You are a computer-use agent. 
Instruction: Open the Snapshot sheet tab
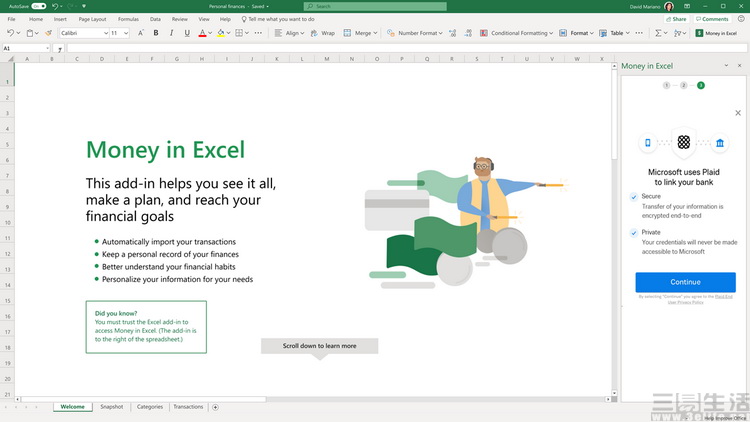111,407
